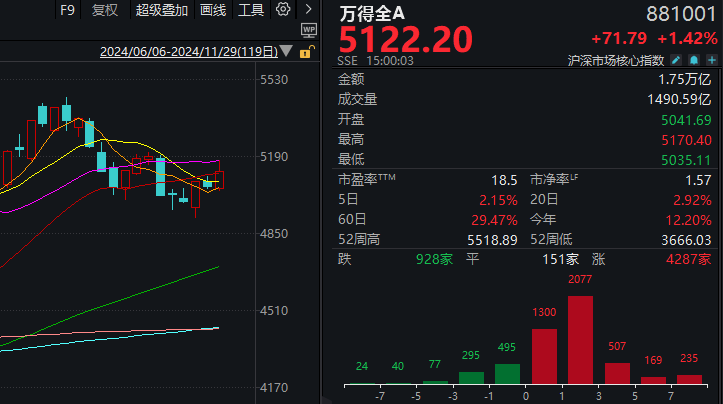The image size is (723, 404).
Task: Open the chart settings gear icon
Action: (283, 9)
